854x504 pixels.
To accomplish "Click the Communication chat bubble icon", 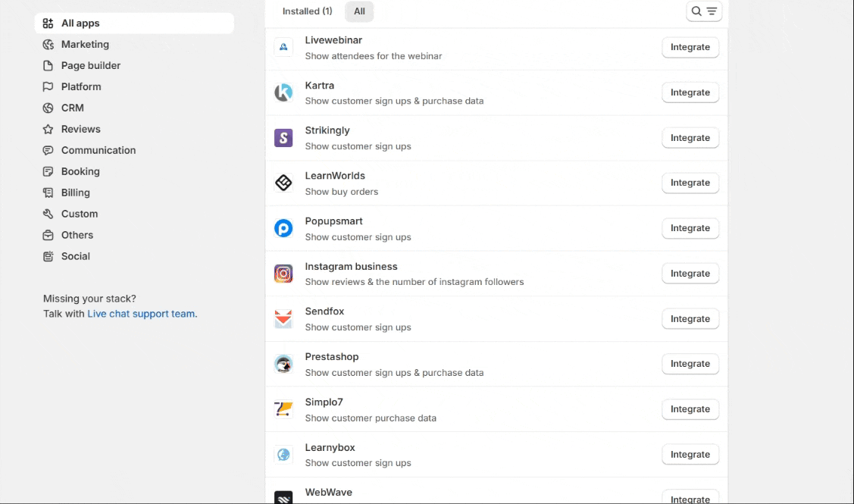I will point(48,150).
